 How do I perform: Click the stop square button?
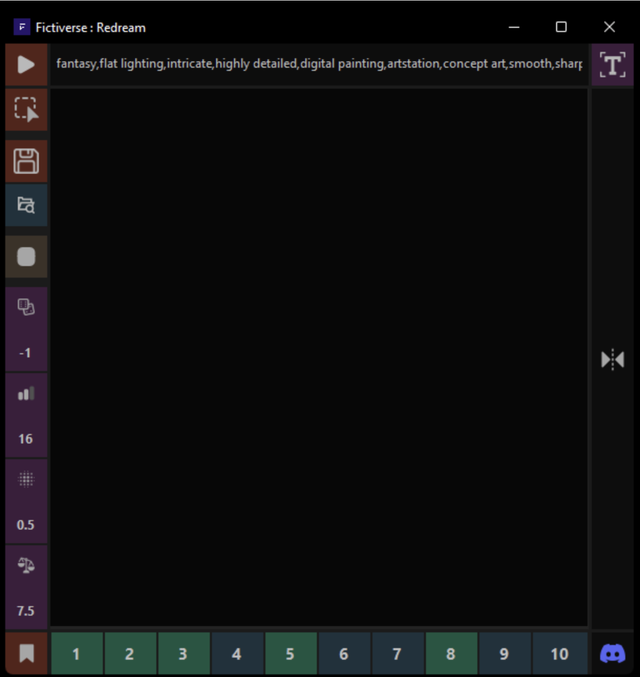(x=26, y=257)
